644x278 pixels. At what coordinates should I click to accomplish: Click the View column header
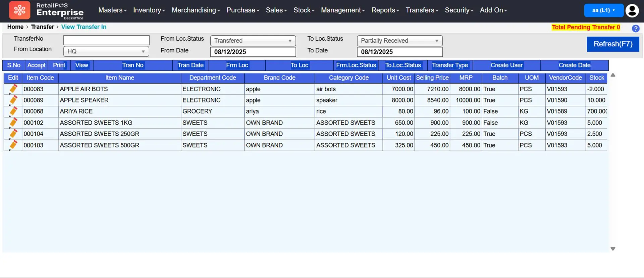(82, 65)
